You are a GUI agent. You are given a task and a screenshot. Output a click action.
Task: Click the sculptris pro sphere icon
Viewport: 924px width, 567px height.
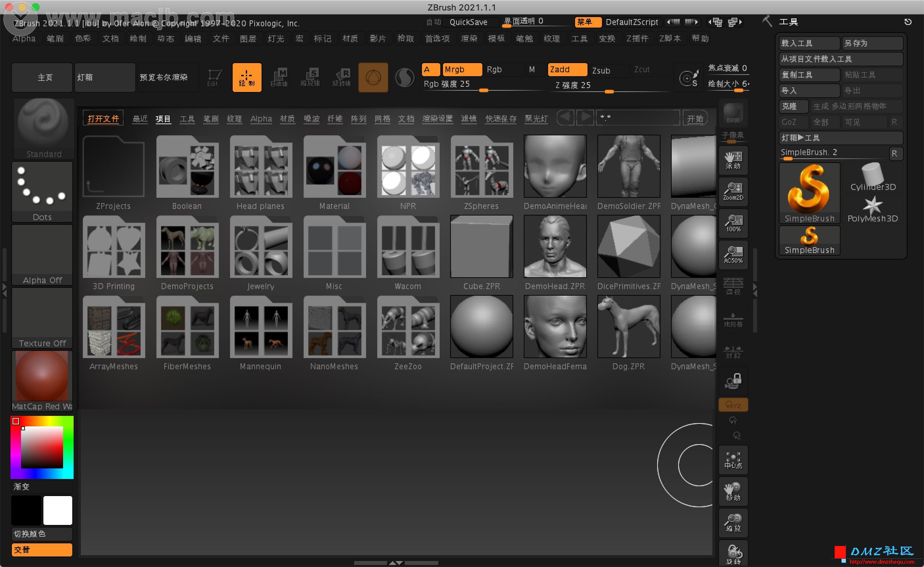click(x=404, y=78)
